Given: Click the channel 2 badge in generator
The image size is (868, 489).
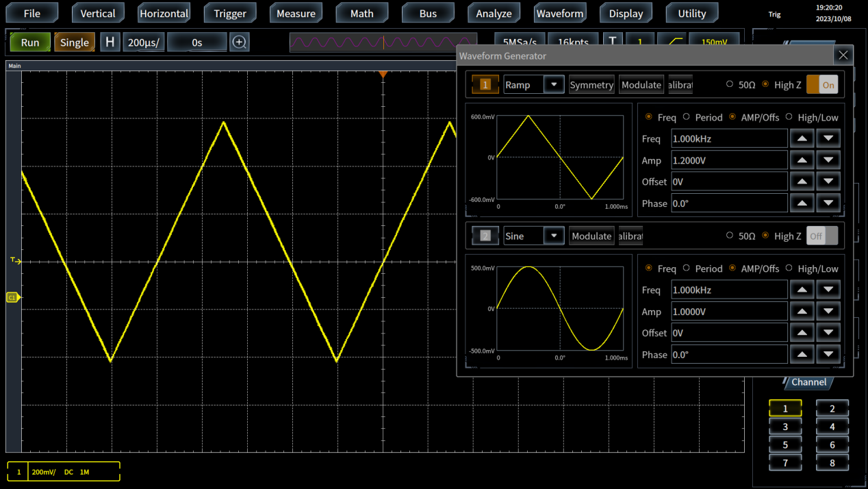Looking at the screenshot, I should point(485,236).
